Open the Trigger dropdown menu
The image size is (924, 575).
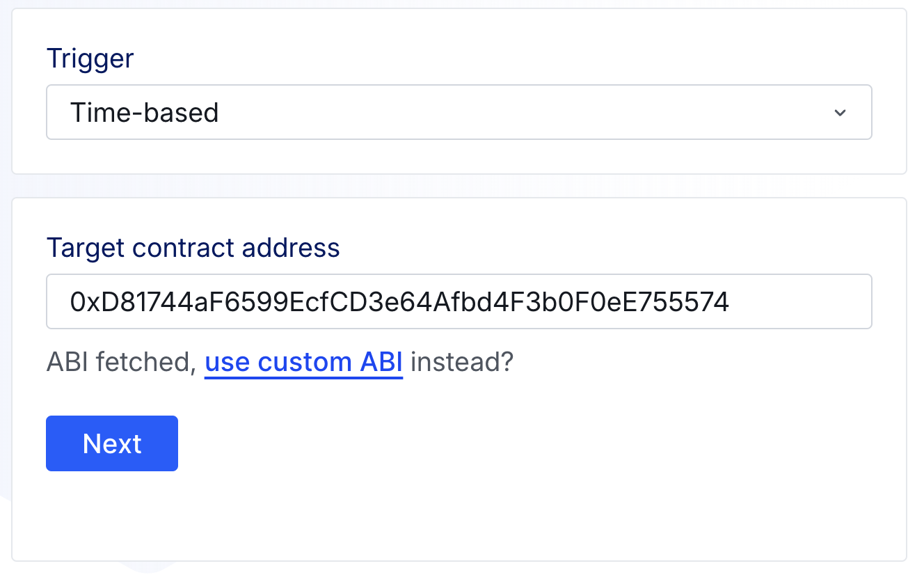458,112
